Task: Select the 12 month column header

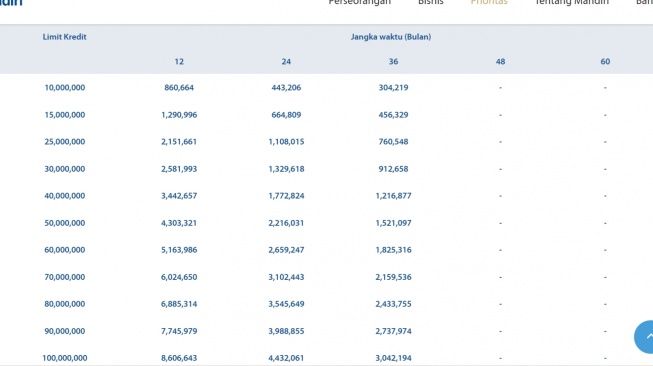Action: pos(179,62)
